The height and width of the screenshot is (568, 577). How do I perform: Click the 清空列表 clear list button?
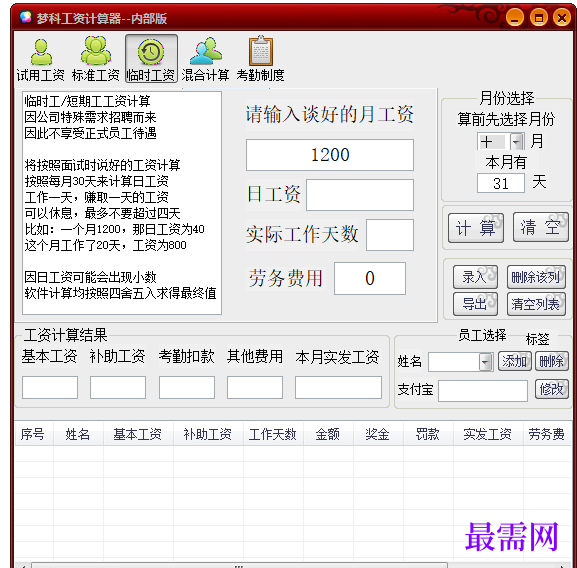click(x=536, y=304)
